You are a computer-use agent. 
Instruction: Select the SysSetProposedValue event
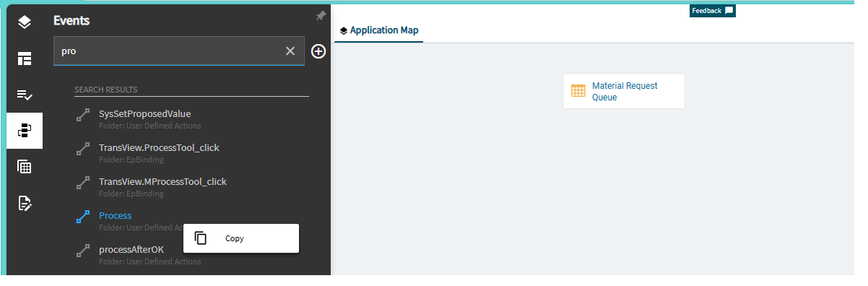[x=144, y=113]
